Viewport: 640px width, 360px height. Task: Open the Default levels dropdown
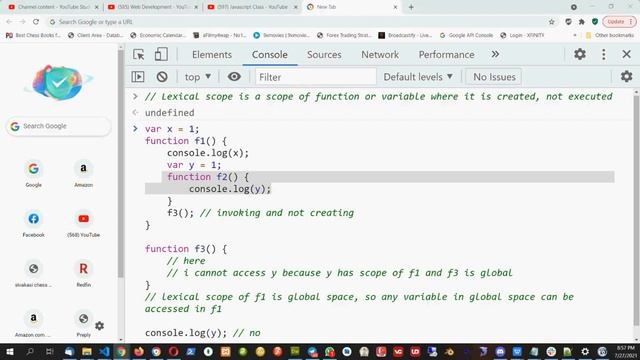point(418,77)
